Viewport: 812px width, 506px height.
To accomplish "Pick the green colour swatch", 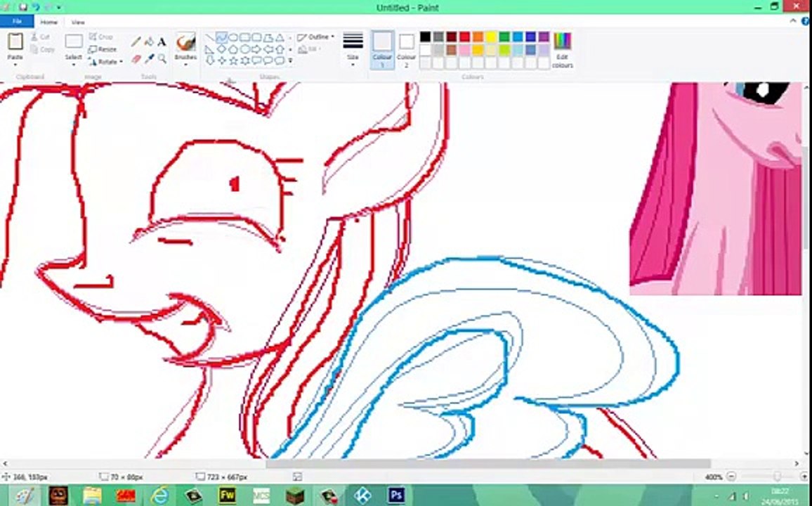I will tap(504, 37).
